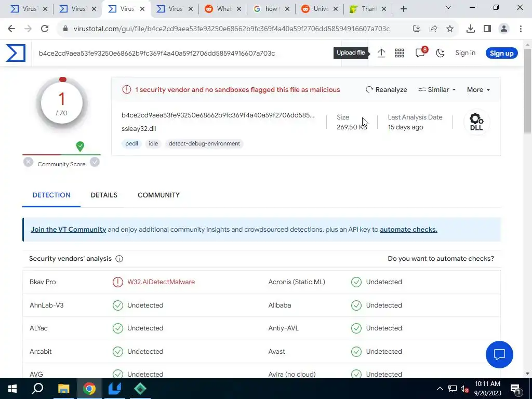Click the pedll tag
Viewport: 532px width, 399px height.
(131, 143)
